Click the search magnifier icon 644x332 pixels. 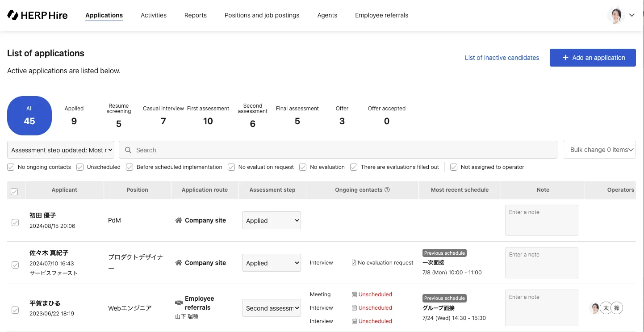[128, 150]
